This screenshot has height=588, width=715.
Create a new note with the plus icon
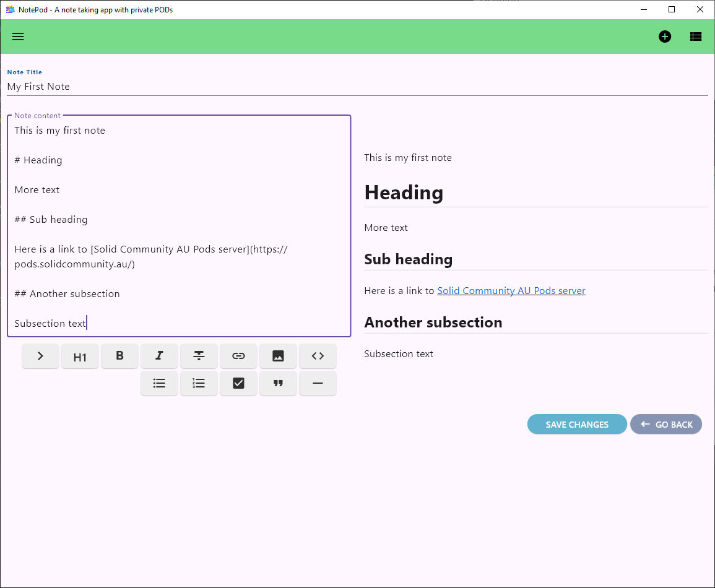(x=665, y=37)
